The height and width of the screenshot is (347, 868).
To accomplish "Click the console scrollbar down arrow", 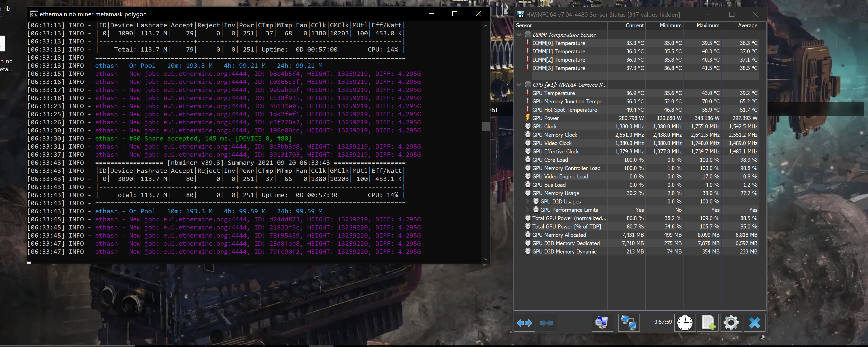I will point(486,259).
